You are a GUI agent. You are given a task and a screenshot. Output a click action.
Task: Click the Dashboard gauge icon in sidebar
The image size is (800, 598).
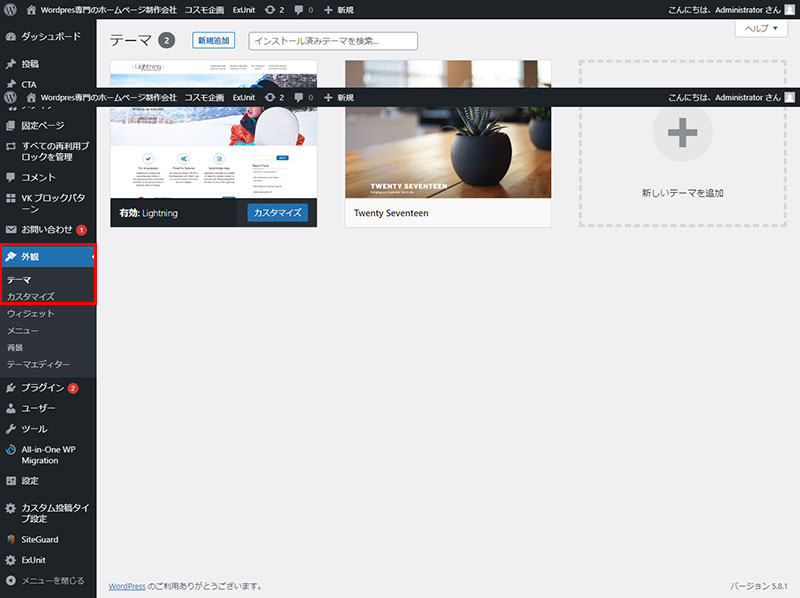10,36
